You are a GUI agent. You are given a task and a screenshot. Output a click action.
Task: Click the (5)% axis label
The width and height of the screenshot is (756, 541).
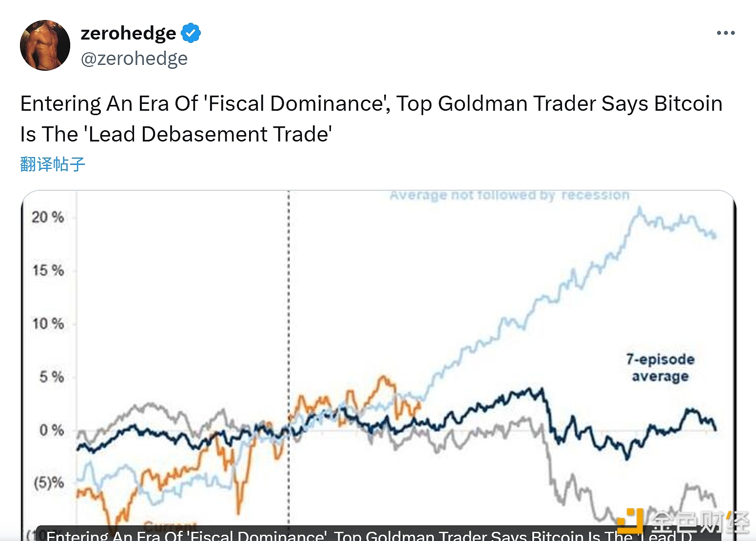[x=49, y=482]
